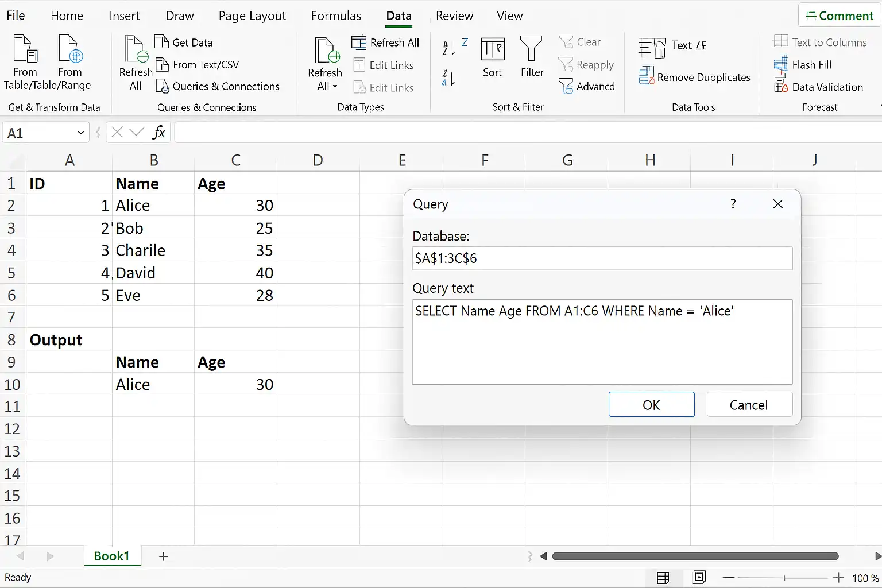Switch to the Formulas ribbon tab
This screenshot has width=882, height=588.
(x=336, y=16)
